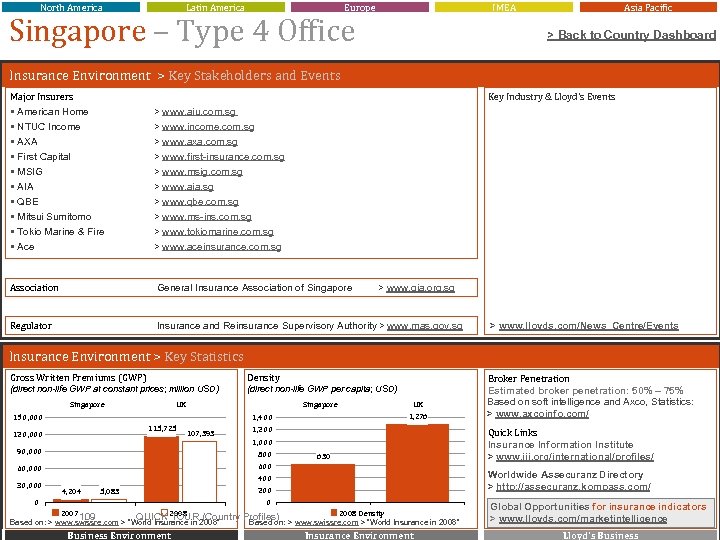Open the www.ms-ins.com.sg link
Image resolution: width=720 pixels, height=540 pixels.
tap(206, 217)
